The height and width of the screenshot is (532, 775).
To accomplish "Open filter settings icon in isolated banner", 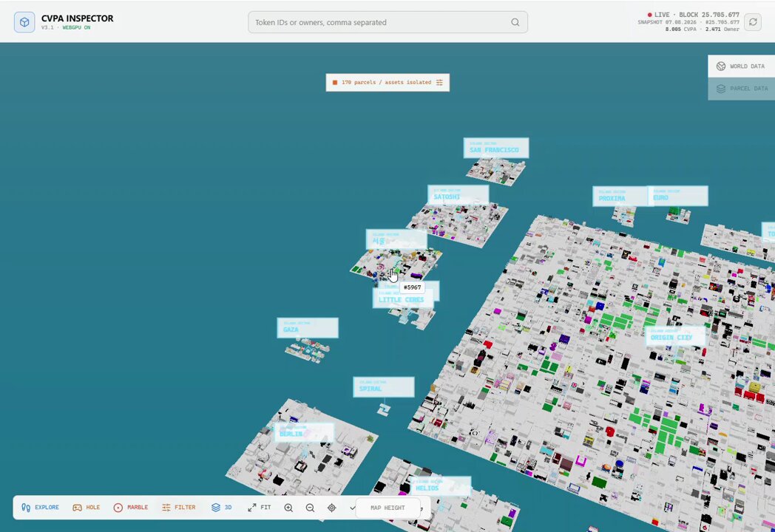I will pyautogui.click(x=439, y=83).
